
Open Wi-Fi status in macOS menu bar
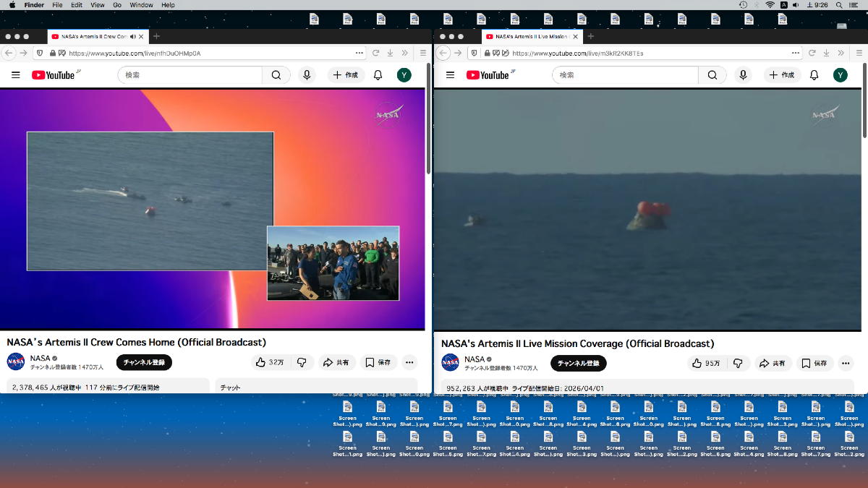pos(770,5)
